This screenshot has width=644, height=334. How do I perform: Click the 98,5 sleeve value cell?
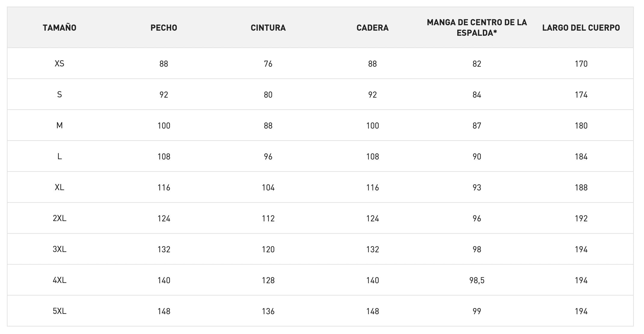point(477,280)
